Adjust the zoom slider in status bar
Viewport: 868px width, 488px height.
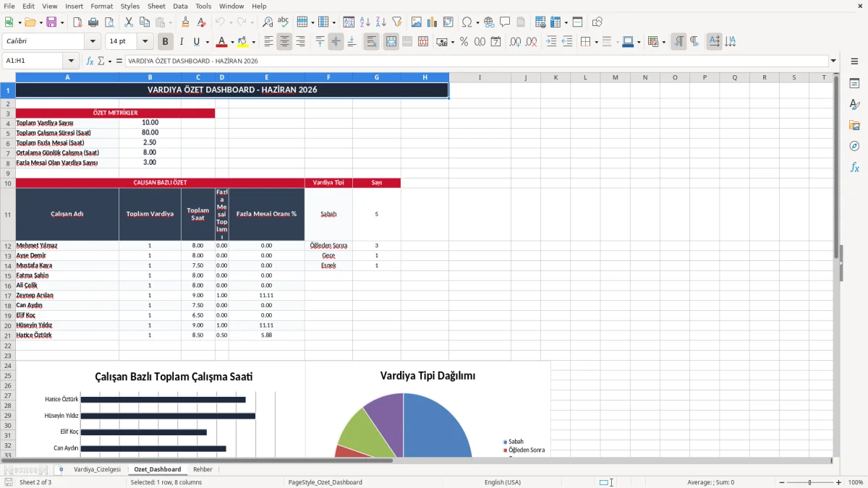click(810, 482)
